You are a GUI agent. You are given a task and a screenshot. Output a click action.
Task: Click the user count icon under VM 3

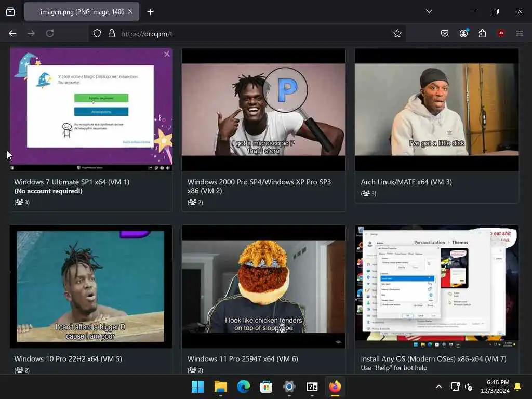365,193
